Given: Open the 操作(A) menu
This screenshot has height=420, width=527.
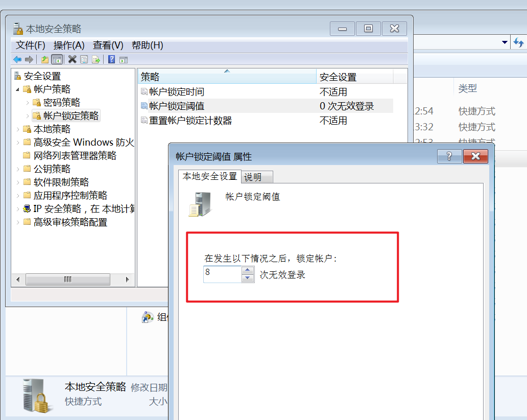Looking at the screenshot, I should (69, 45).
